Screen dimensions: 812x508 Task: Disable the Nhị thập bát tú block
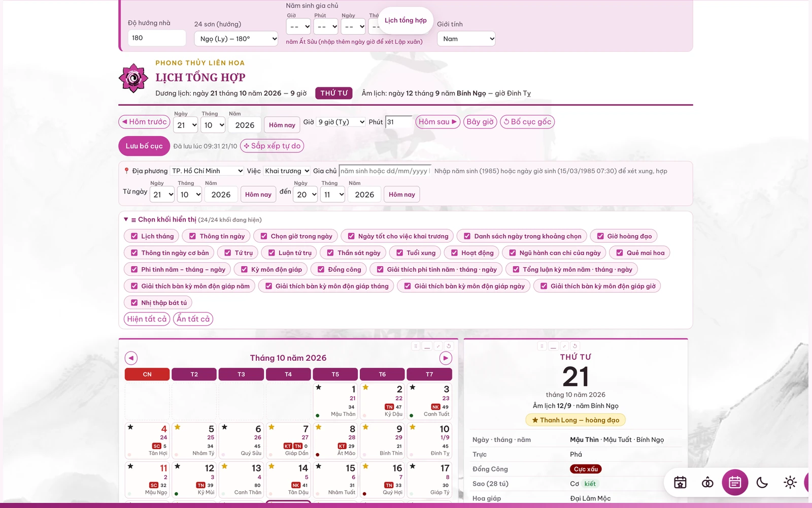click(x=134, y=303)
